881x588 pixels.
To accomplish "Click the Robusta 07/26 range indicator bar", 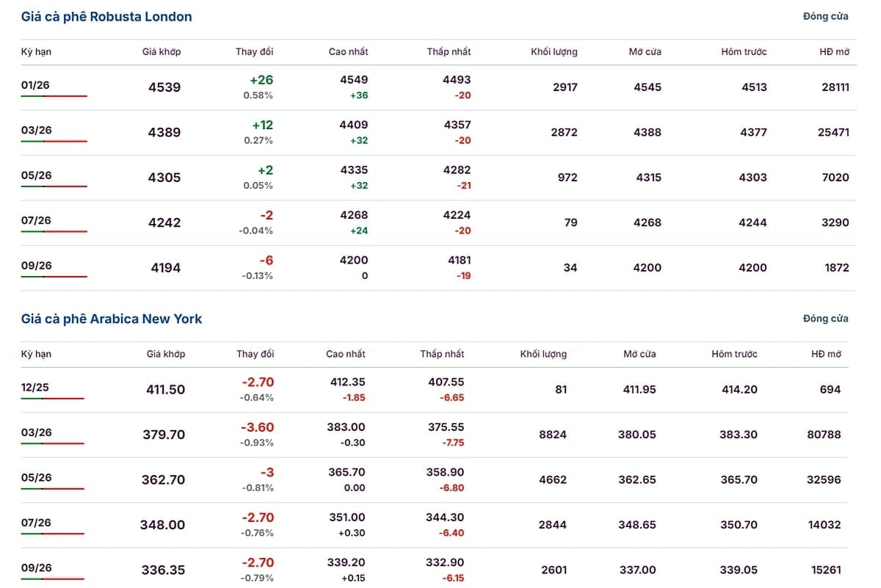I will click(54, 231).
